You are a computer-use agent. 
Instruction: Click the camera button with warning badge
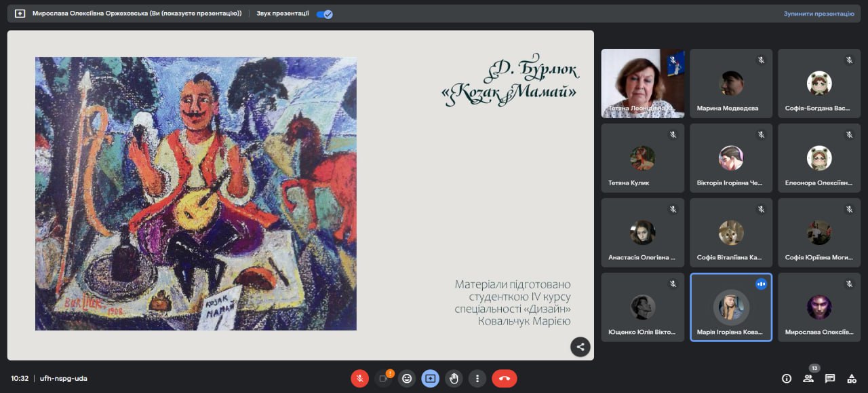click(x=383, y=378)
